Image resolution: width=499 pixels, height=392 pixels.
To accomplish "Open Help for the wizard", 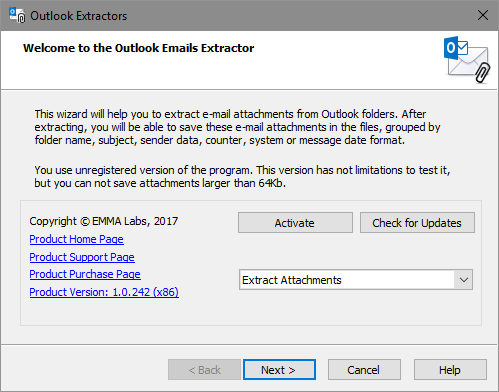I will pos(450,370).
